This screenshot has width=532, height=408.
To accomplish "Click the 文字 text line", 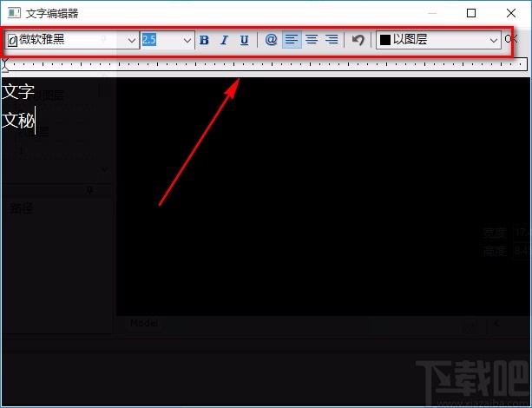I will (x=18, y=92).
